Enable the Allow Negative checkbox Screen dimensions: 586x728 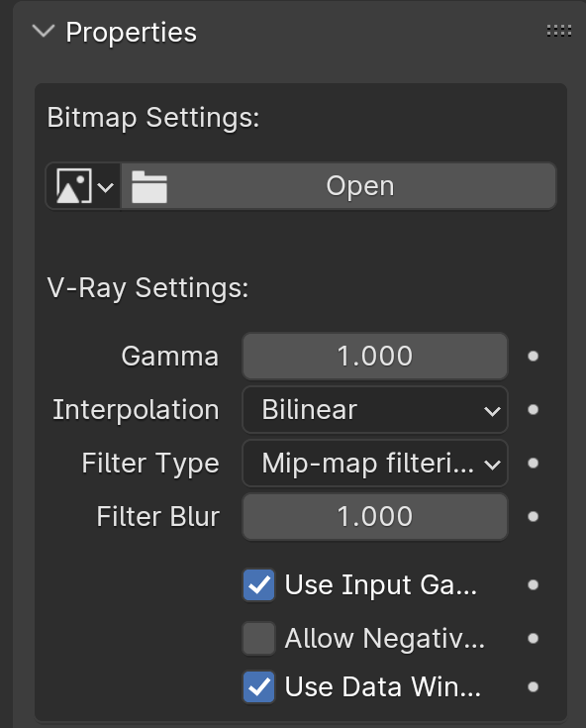(259, 639)
